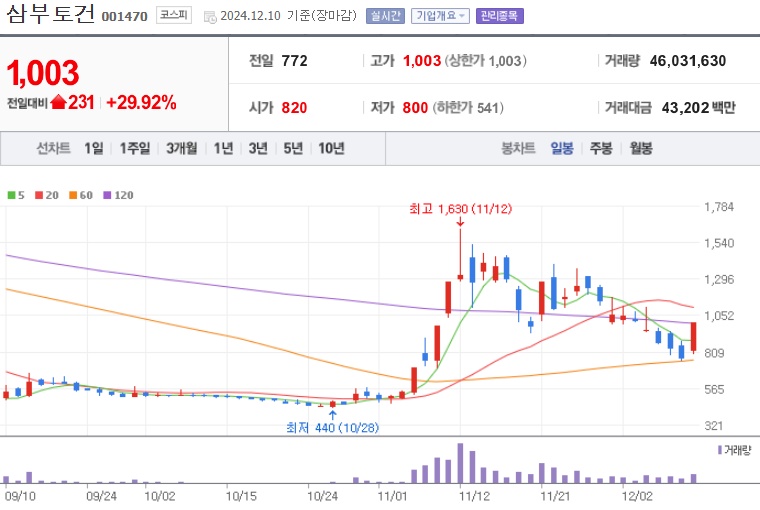Click the stock name 삼부토건
760x510 pixels.
click(x=50, y=14)
